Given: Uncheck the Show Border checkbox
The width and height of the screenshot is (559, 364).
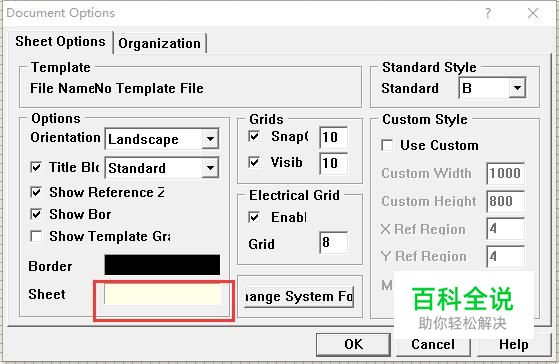Looking at the screenshot, I should pos(36,214).
